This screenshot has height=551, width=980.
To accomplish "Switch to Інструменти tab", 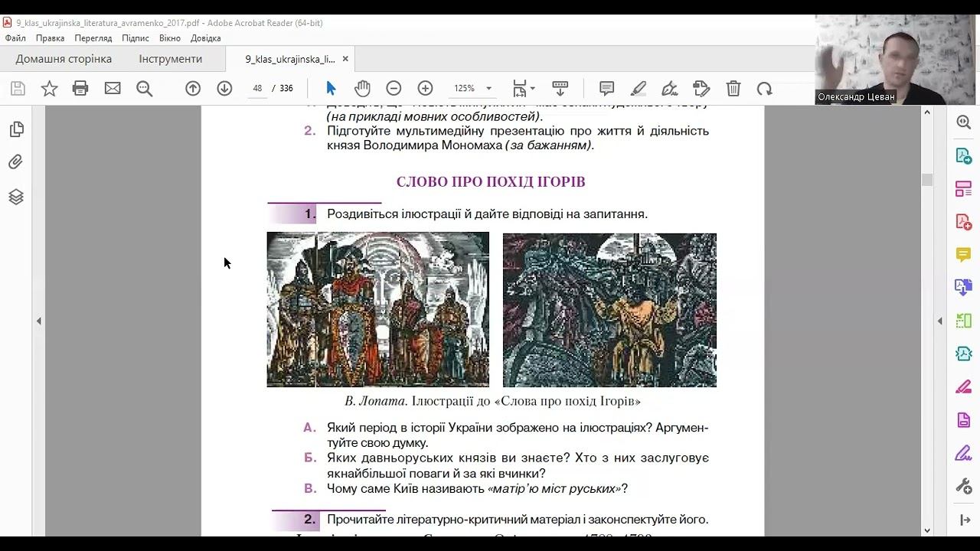I will pyautogui.click(x=171, y=59).
